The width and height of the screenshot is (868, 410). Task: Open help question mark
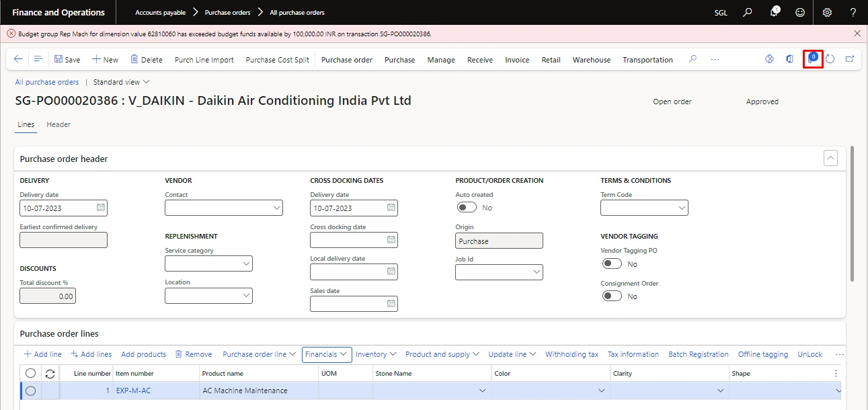coord(853,12)
